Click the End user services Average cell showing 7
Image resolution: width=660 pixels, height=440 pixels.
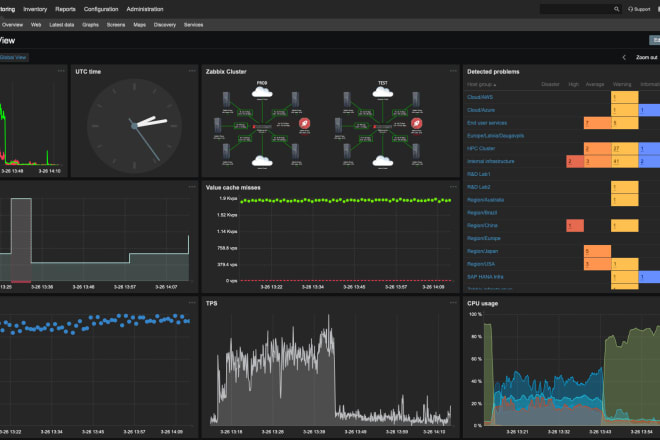pos(597,123)
